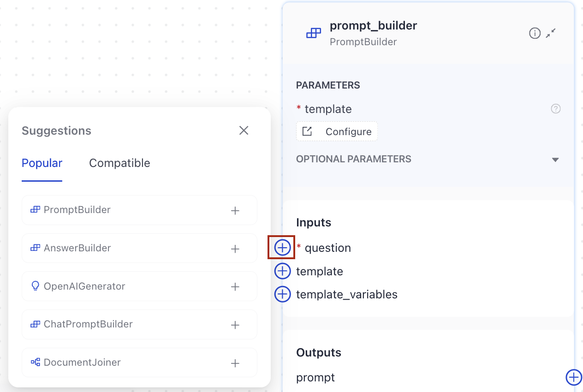Click the PromptBuilder component icon in Suggestions
Viewport: 583px width, 392px height.
(36, 210)
